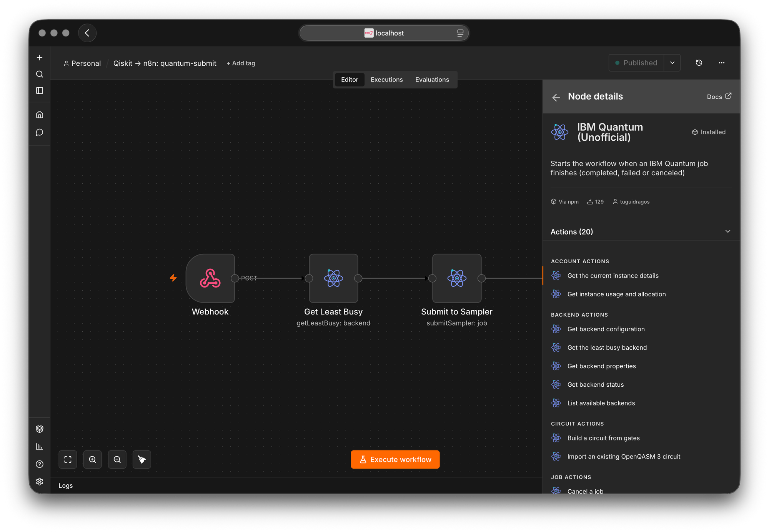Open the Personal project breadcrumb
Image resolution: width=769 pixels, height=532 pixels.
click(82, 63)
